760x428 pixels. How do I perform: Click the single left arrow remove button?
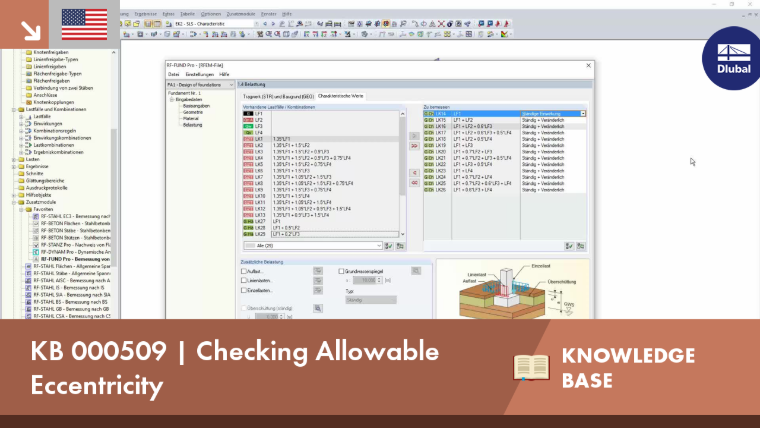click(x=414, y=173)
